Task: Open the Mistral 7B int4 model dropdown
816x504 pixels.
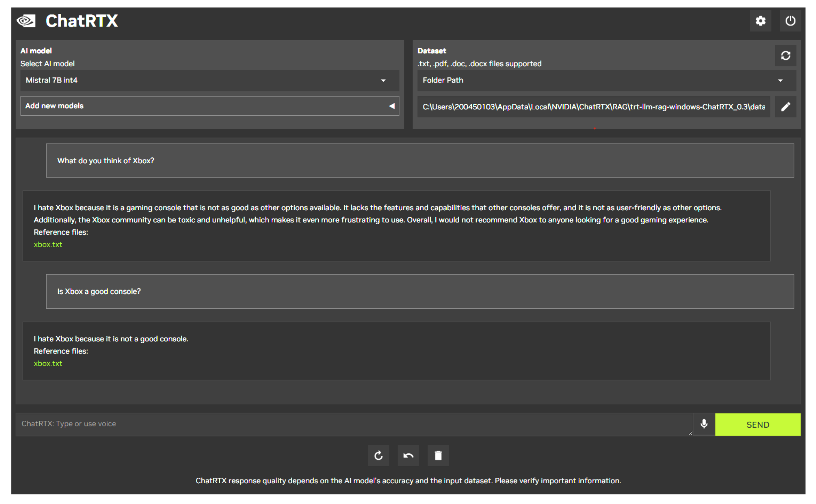Action: pos(210,80)
